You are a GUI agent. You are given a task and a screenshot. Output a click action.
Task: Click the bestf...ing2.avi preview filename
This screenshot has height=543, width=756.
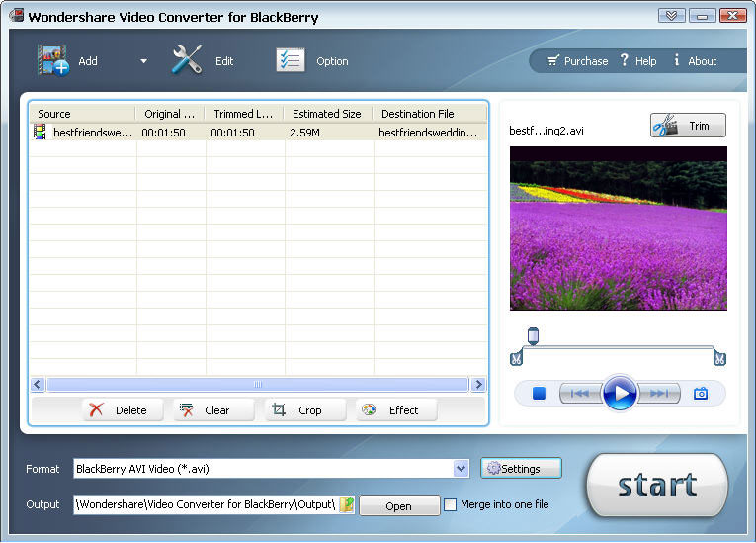[546, 131]
